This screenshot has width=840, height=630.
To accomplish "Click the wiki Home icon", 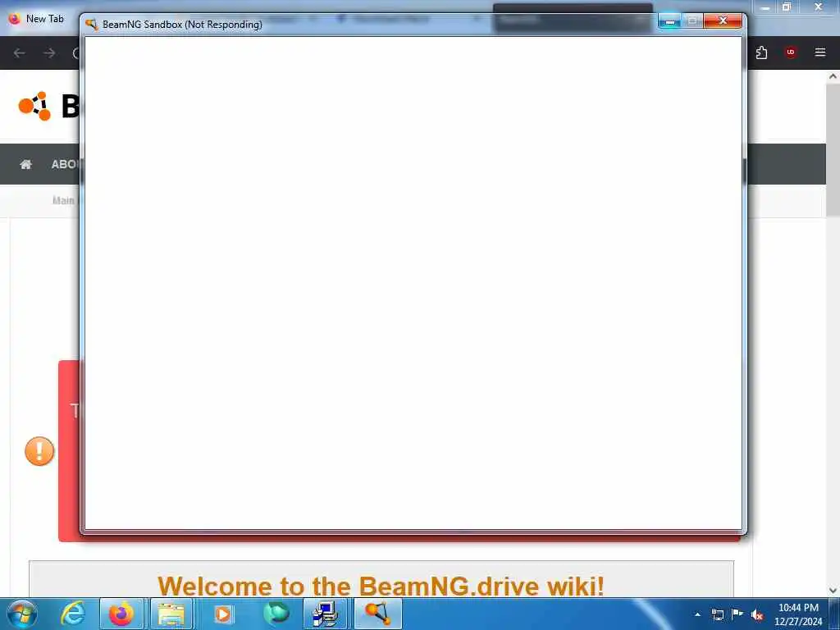I will [x=25, y=164].
